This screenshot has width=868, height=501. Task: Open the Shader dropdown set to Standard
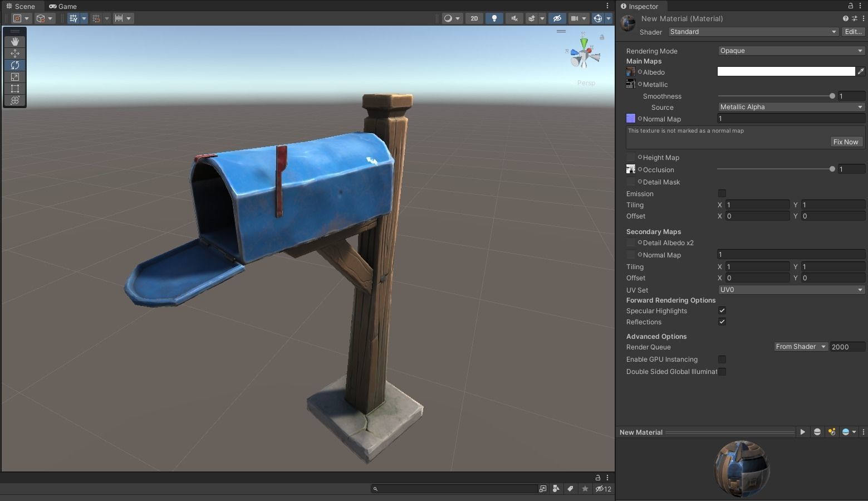[x=753, y=32]
